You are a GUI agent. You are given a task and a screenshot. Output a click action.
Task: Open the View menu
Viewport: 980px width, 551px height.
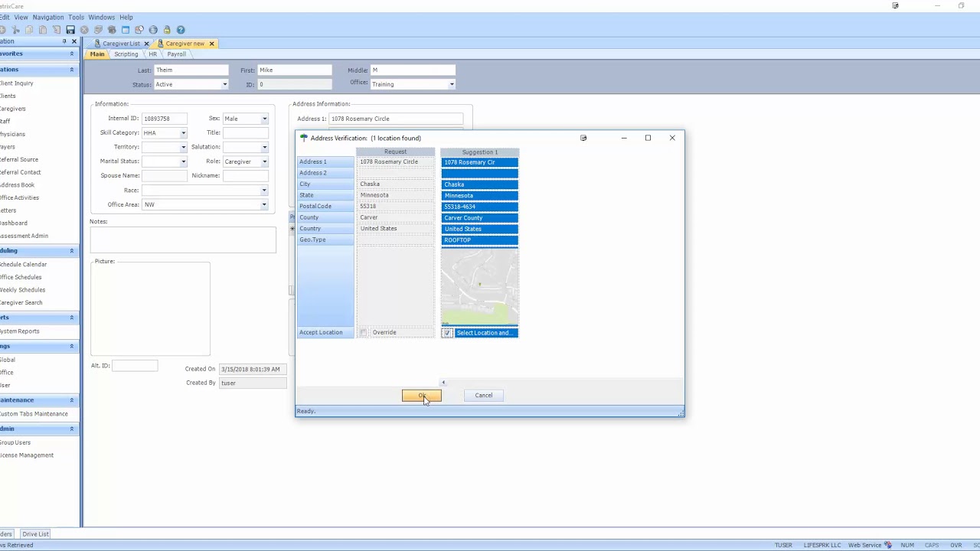click(21, 17)
